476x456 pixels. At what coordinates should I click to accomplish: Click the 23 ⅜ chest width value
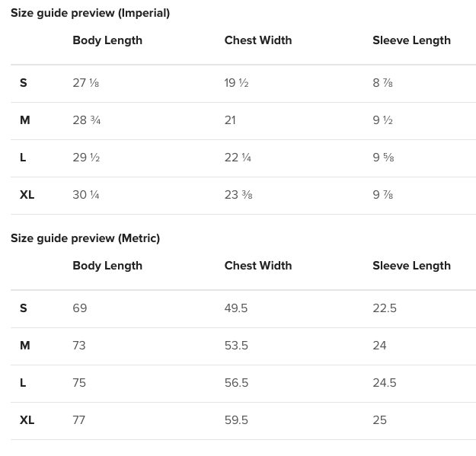[238, 195]
